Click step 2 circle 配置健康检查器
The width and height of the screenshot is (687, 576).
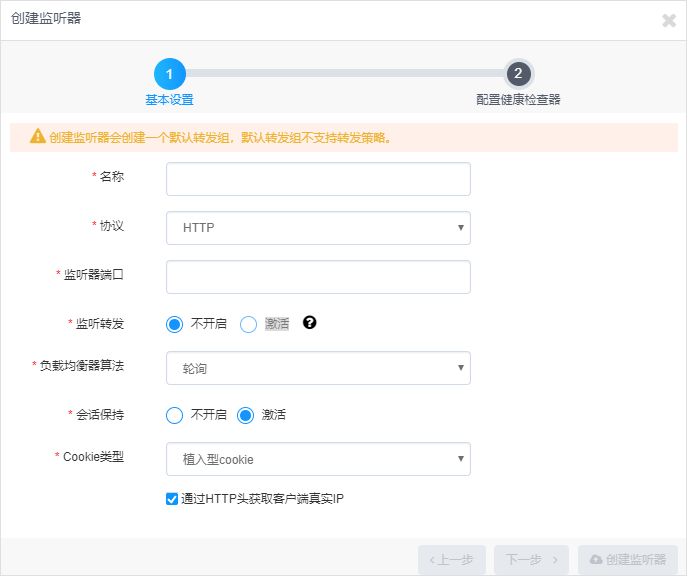[x=517, y=74]
